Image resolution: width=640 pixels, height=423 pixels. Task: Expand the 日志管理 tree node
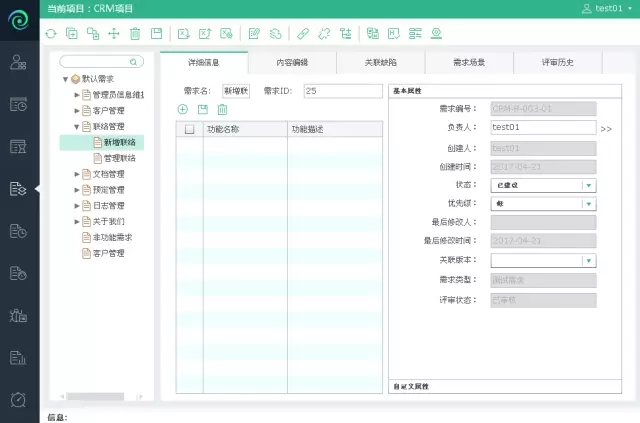[x=77, y=206]
